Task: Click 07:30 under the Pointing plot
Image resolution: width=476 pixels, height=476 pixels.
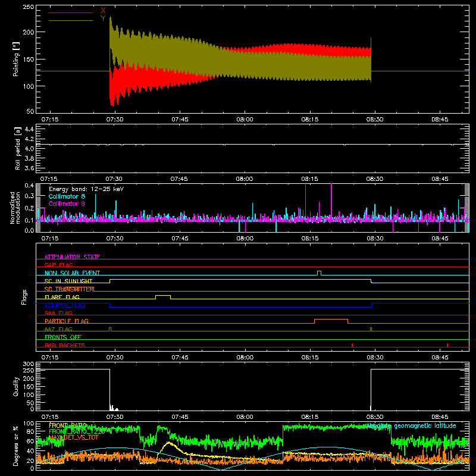Action: (115, 120)
